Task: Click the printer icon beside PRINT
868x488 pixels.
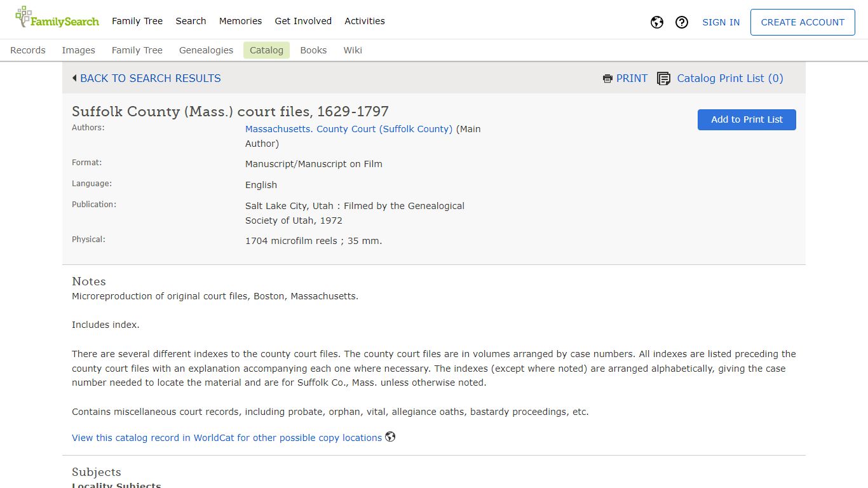Action: coord(607,79)
